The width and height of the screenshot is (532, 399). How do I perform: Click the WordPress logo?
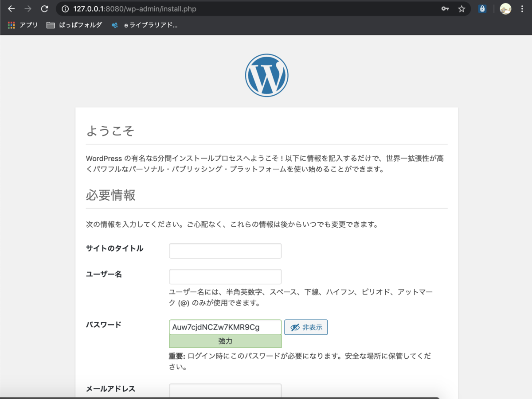[266, 75]
